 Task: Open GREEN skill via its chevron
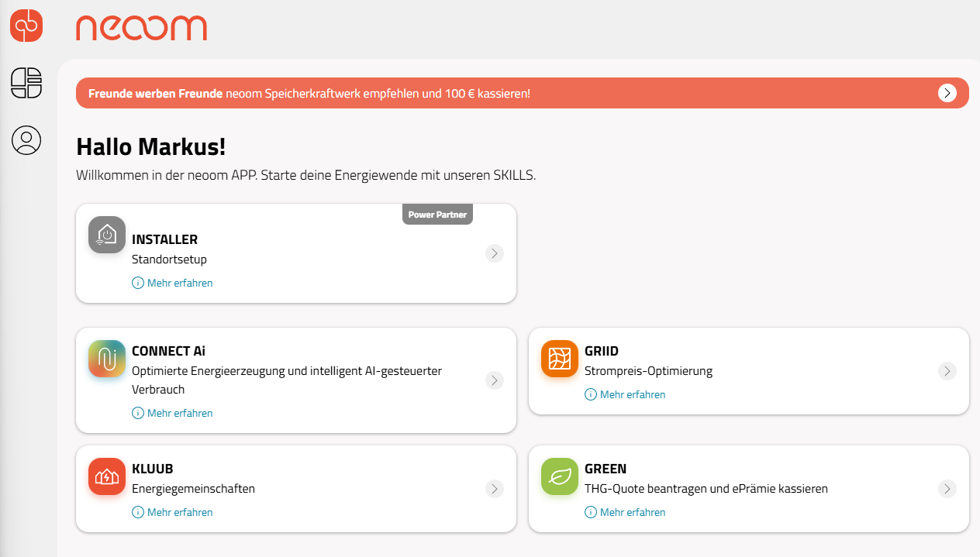[x=947, y=489]
